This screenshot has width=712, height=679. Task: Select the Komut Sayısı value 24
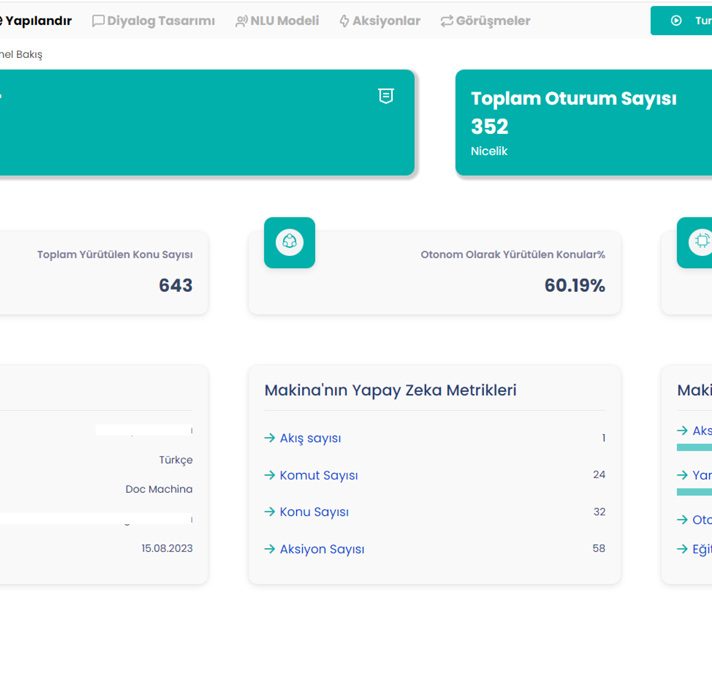[x=599, y=475]
